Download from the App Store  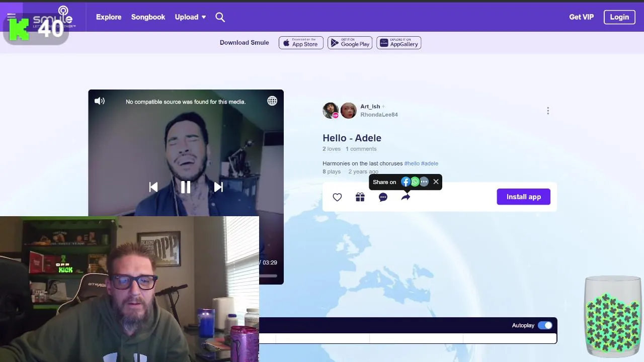tap(301, 43)
